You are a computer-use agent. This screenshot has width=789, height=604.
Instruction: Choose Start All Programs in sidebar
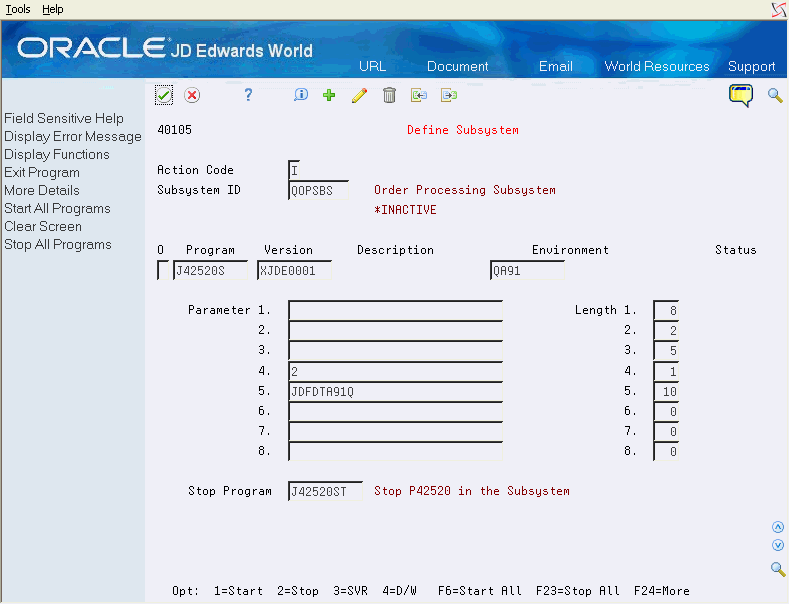[57, 208]
